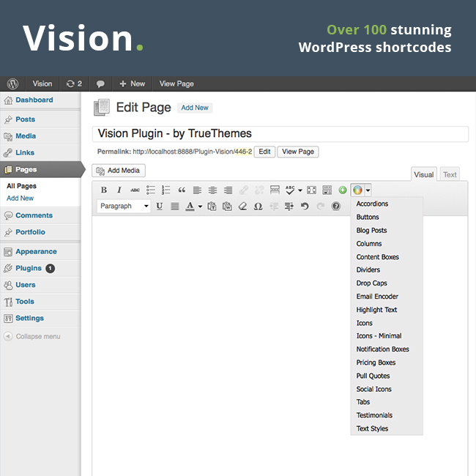Click the green plus toolbar icon

click(343, 190)
